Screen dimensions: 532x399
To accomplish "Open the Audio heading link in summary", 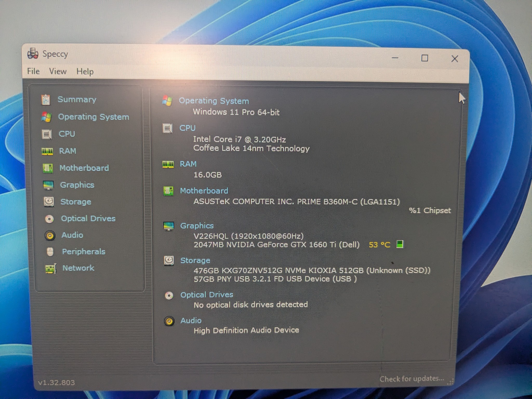I will pos(191,321).
